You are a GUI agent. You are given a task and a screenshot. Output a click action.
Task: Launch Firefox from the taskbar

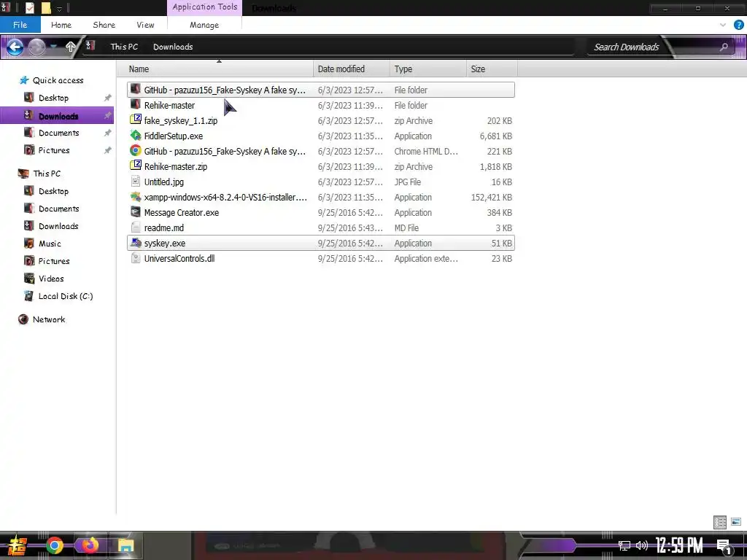(90, 545)
